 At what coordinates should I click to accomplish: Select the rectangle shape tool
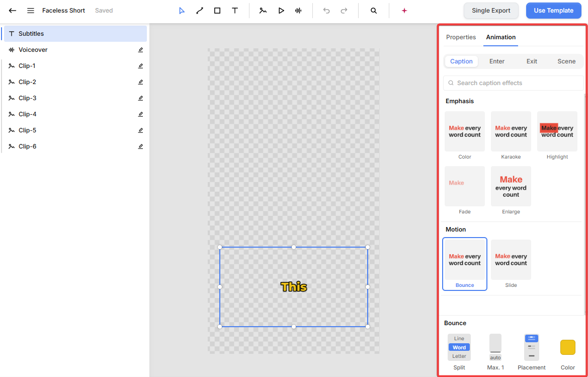coord(217,11)
